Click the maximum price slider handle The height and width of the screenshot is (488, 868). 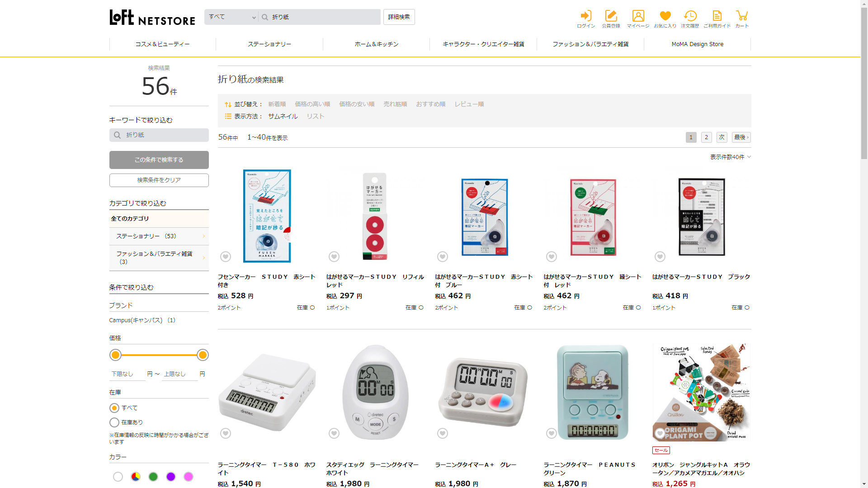click(x=203, y=355)
